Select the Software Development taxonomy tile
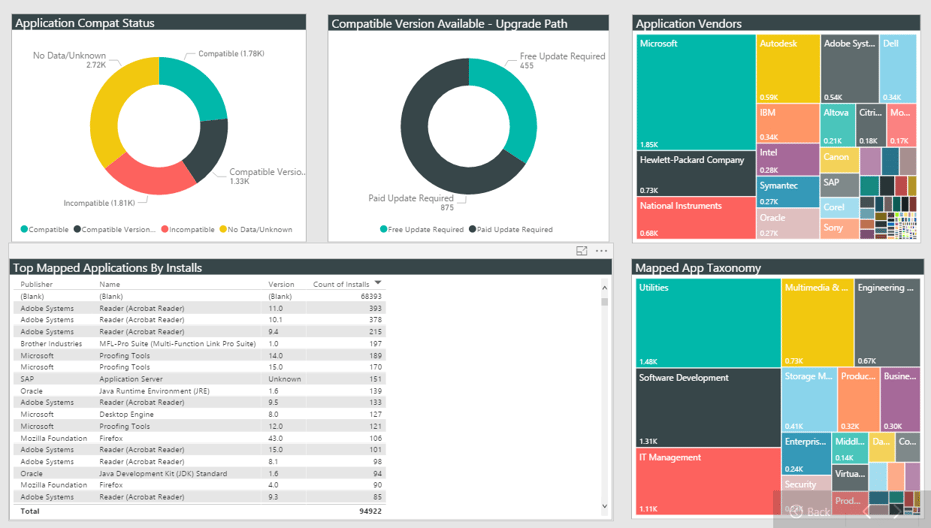Screen dimensions: 931x528 coord(708,407)
